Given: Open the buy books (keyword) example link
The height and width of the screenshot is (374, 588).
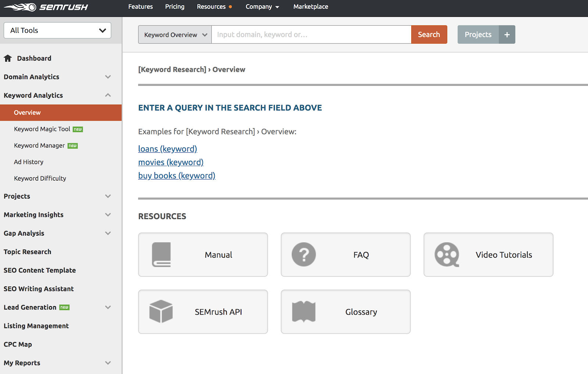Looking at the screenshot, I should [x=177, y=175].
